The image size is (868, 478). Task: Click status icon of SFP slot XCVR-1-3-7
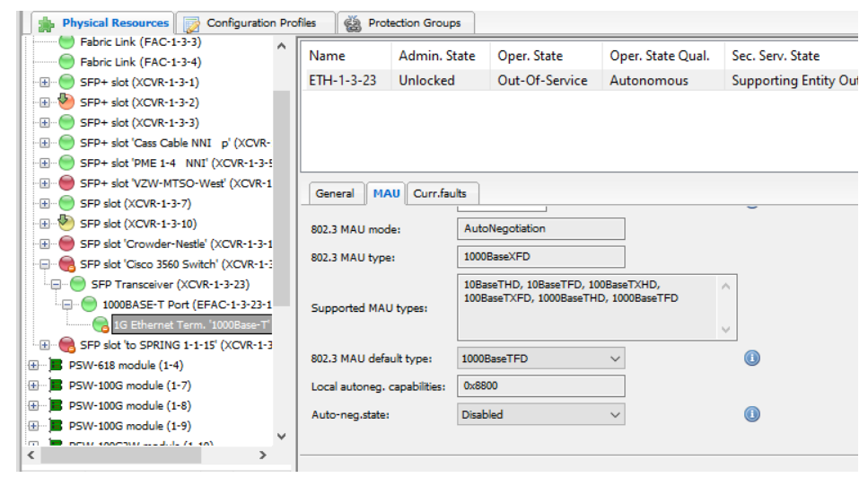pyautogui.click(x=66, y=203)
